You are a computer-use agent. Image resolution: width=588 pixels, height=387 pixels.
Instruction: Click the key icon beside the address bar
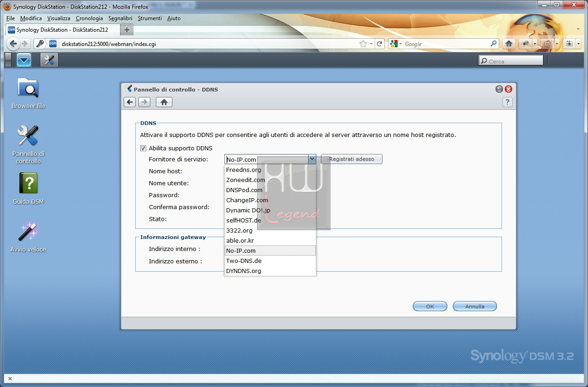click(x=40, y=44)
